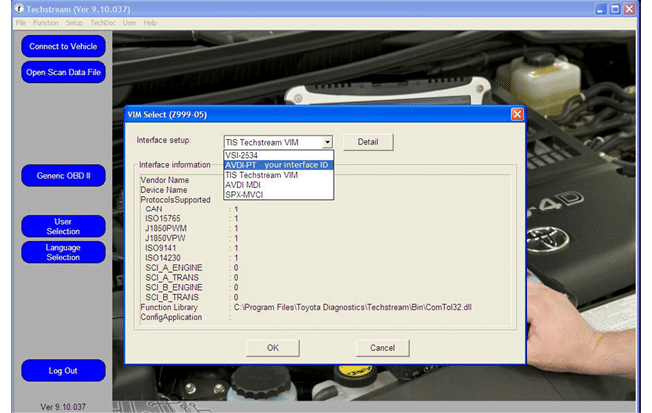The image size is (652, 413).
Task: Open User Selection
Action: point(63,226)
